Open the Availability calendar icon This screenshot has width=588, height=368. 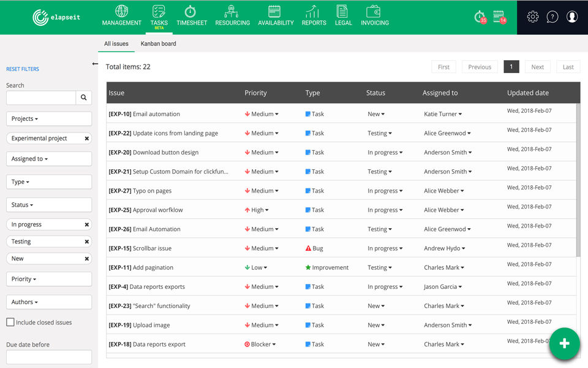pyautogui.click(x=274, y=12)
